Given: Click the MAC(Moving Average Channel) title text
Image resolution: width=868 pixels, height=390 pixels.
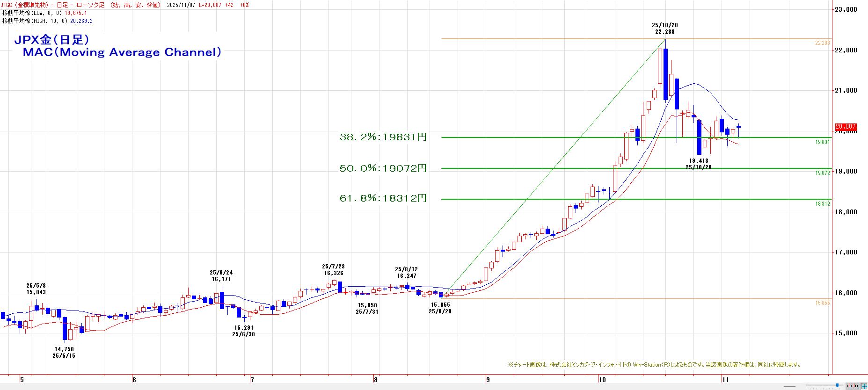Looking at the screenshot, I should coord(122,52).
